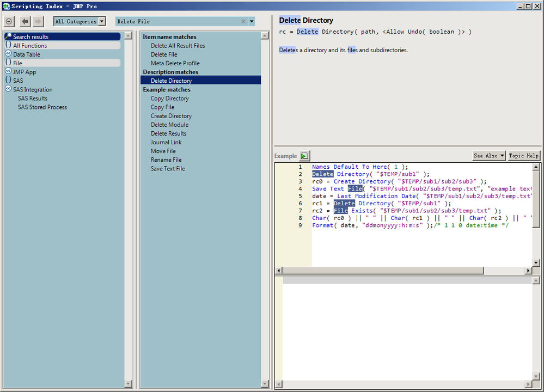Click the back arrow navigation icon
This screenshot has width=544, height=392.
[x=25, y=21]
